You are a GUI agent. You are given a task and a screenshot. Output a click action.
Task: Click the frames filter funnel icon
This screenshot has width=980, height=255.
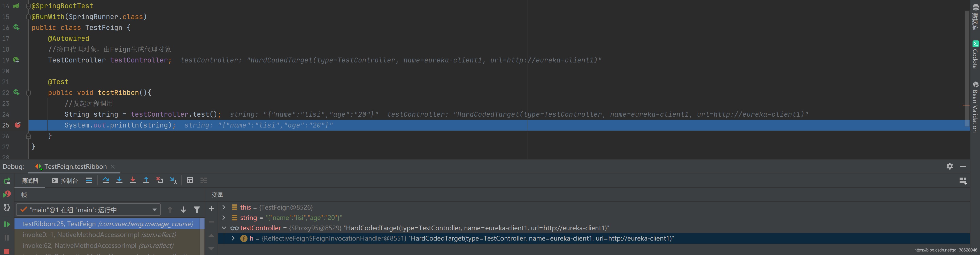[197, 210]
